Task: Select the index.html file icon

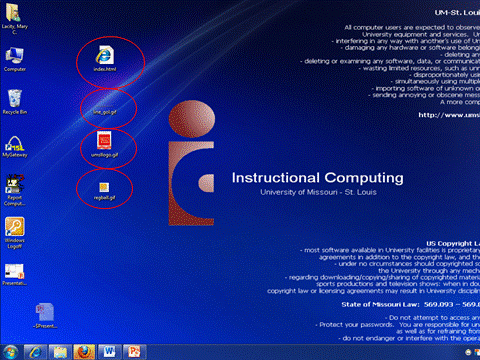Action: [x=105, y=55]
